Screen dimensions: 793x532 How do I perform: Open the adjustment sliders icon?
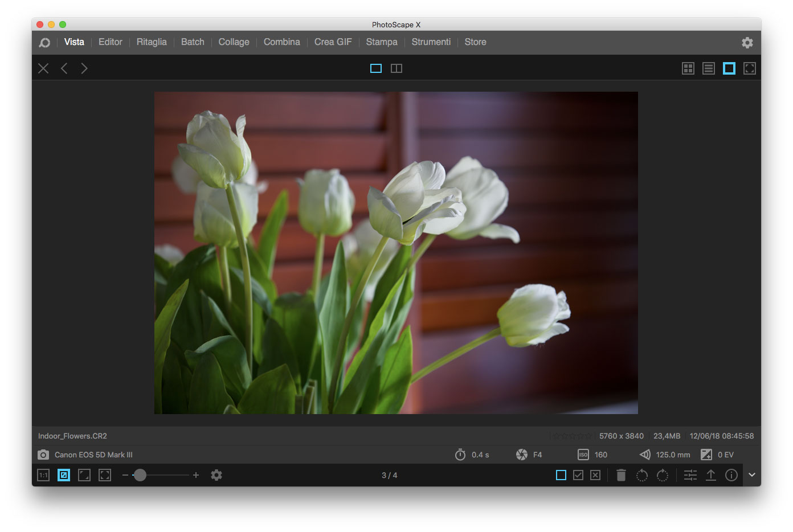point(690,475)
